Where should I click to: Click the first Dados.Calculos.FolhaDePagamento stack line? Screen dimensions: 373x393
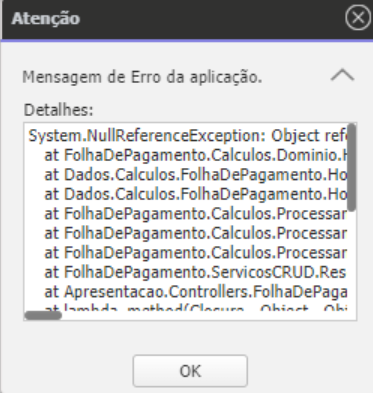(196, 175)
